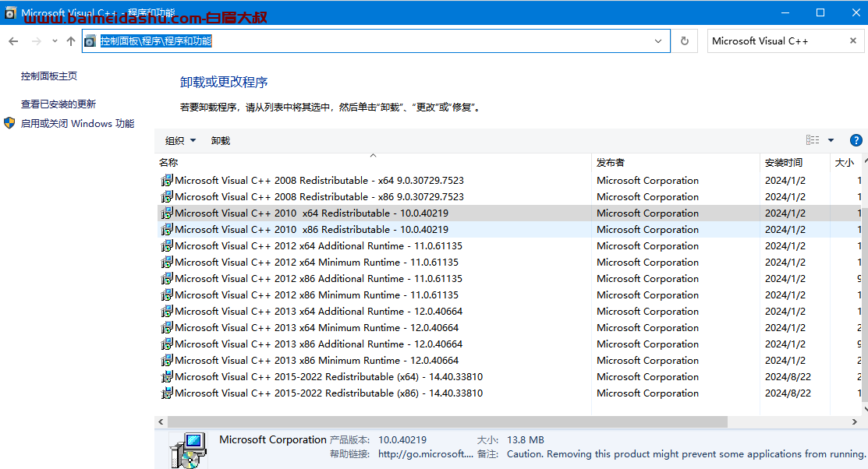This screenshot has width=868, height=469.
Task: Change the view layout icon
Action: click(813, 140)
